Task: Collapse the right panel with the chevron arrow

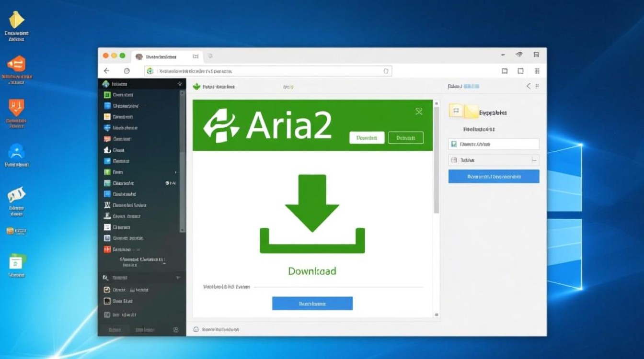Action: 528,86
